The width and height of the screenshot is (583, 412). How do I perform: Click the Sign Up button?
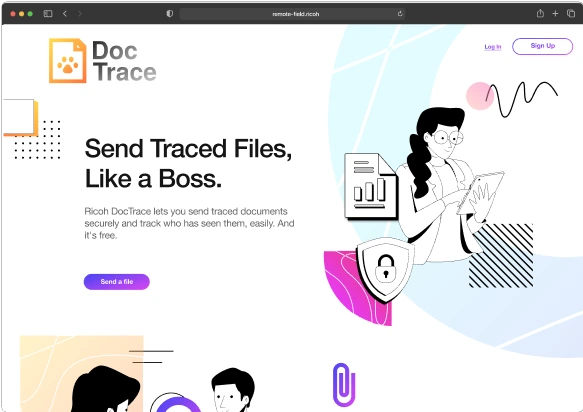pyautogui.click(x=542, y=46)
